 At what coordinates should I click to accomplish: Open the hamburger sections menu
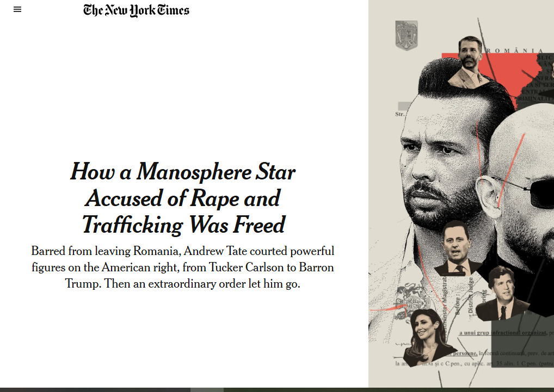17,10
